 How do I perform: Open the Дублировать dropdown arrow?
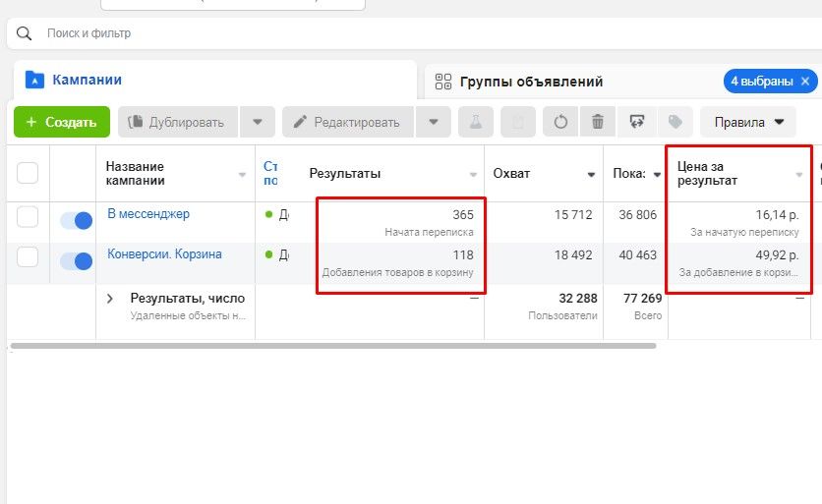point(258,122)
